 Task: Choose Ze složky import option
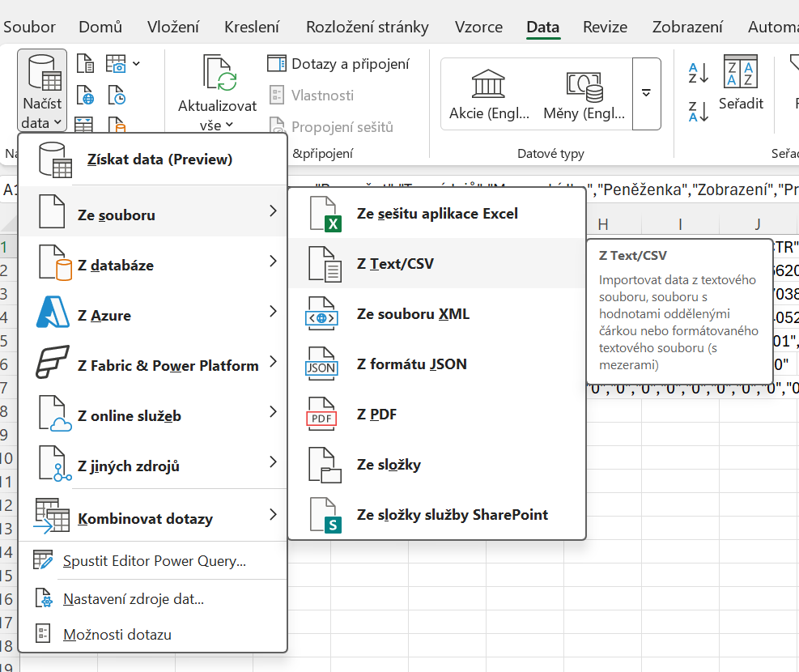(x=437, y=464)
